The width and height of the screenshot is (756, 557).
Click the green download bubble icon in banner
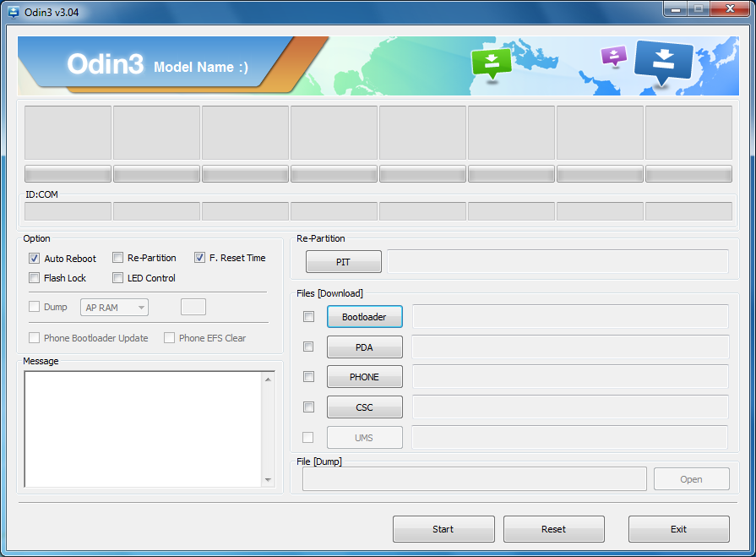492,63
